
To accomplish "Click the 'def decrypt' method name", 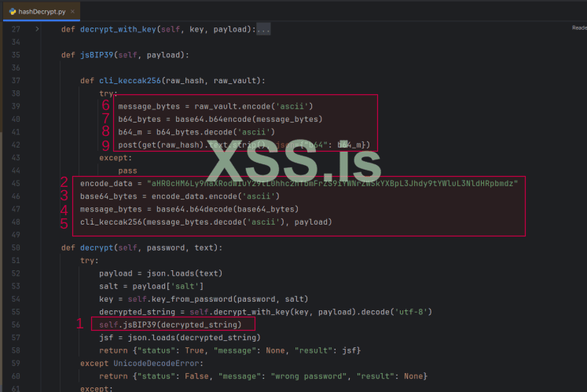I will pos(97,248).
